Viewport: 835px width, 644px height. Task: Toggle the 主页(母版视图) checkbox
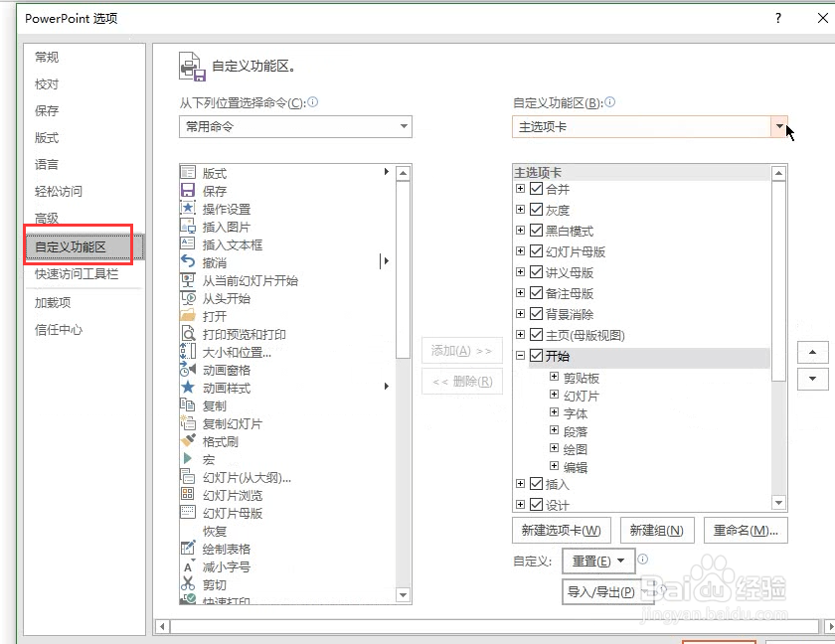click(x=536, y=334)
